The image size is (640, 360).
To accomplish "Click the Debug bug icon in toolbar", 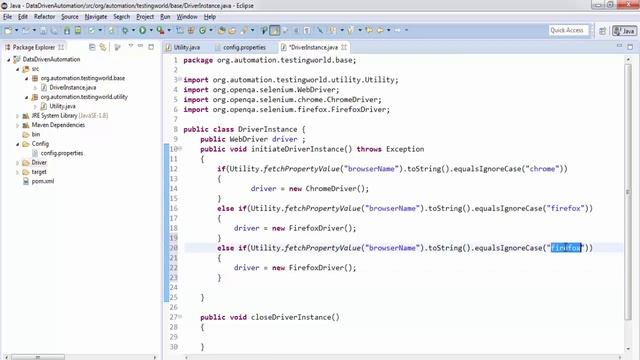I will (125, 30).
